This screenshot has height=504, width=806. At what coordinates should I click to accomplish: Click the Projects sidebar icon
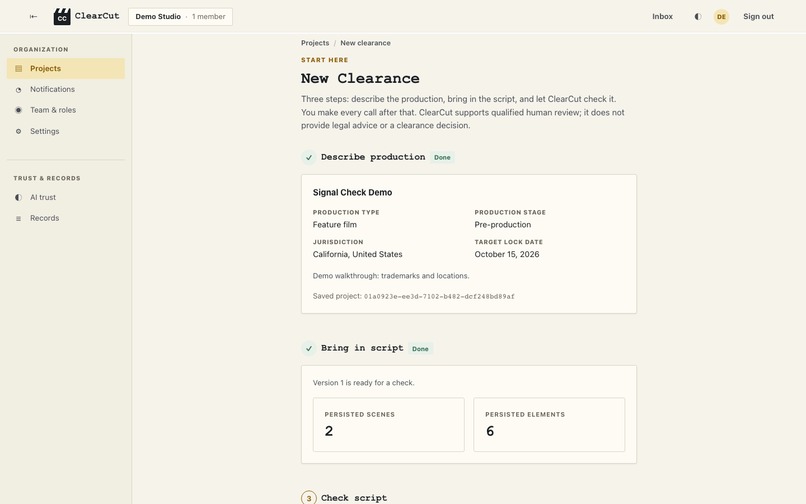tap(19, 68)
